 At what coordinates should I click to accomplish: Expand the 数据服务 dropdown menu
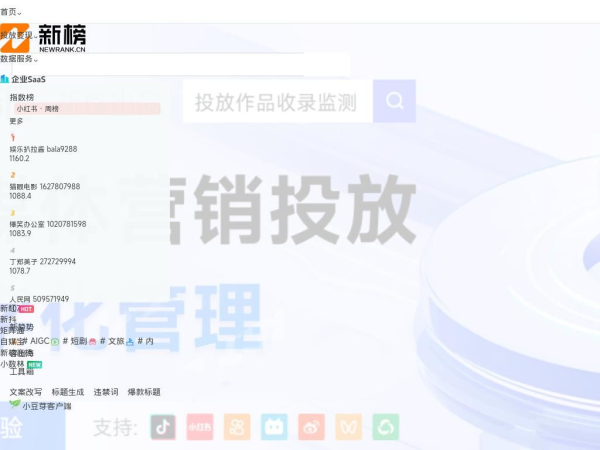tap(19, 59)
